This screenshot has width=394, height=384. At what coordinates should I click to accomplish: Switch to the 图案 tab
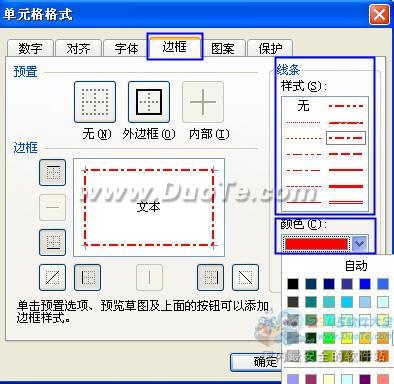[x=223, y=48]
